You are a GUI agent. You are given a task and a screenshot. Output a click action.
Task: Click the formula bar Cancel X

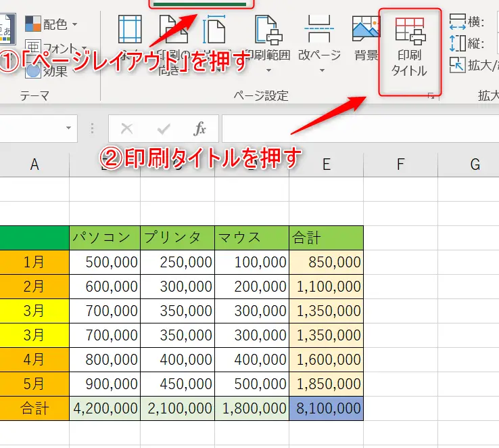pyautogui.click(x=126, y=129)
